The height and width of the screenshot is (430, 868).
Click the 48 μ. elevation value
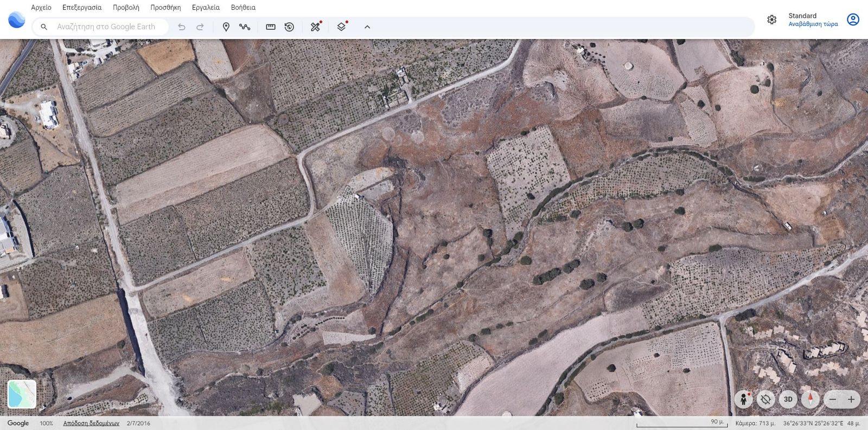coord(853,423)
